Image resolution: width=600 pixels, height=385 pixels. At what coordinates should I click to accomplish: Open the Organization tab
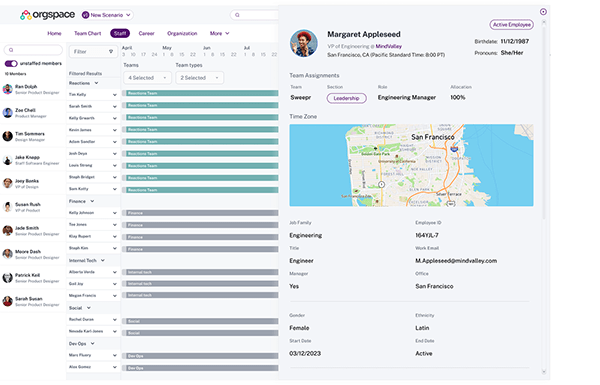pos(182,33)
